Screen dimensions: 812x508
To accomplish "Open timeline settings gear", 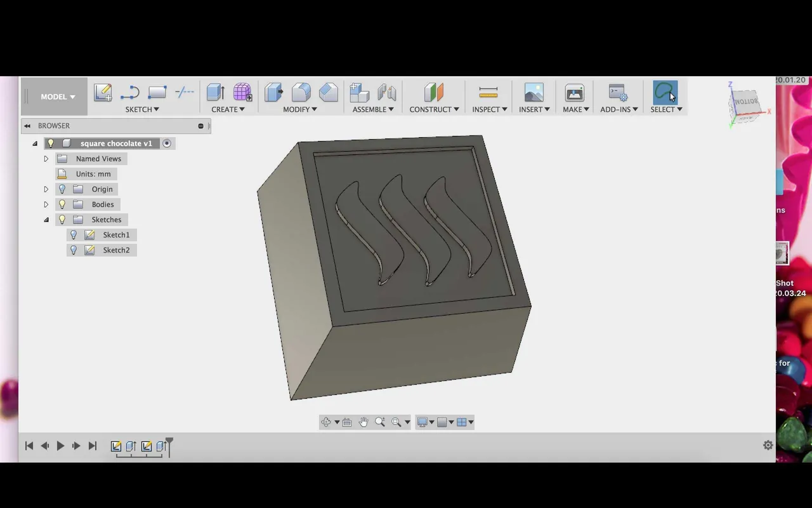I will [x=768, y=446].
